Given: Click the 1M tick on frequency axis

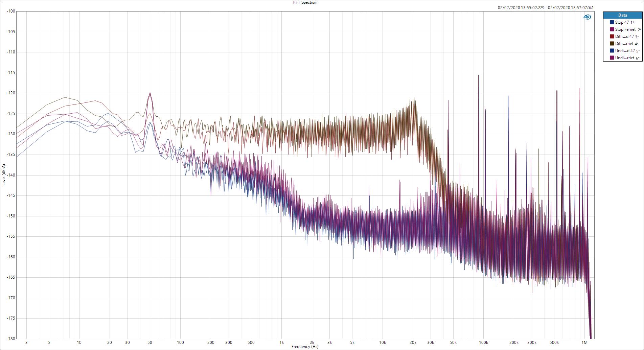Looking at the screenshot, I should click(x=584, y=342).
